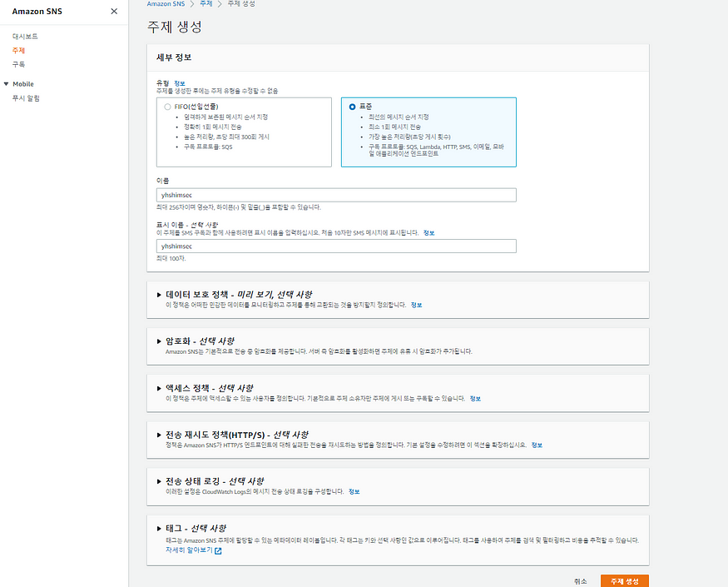Expand the 암호화 section
This screenshot has height=587, width=728.
[159, 341]
